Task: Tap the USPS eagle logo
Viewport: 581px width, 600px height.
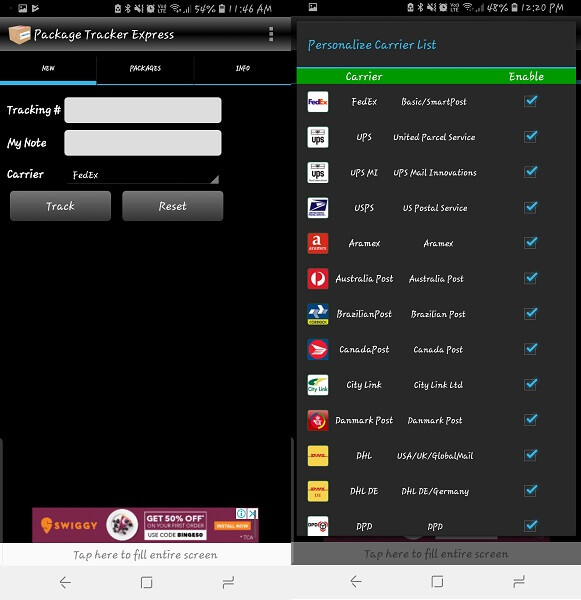Action: [318, 208]
